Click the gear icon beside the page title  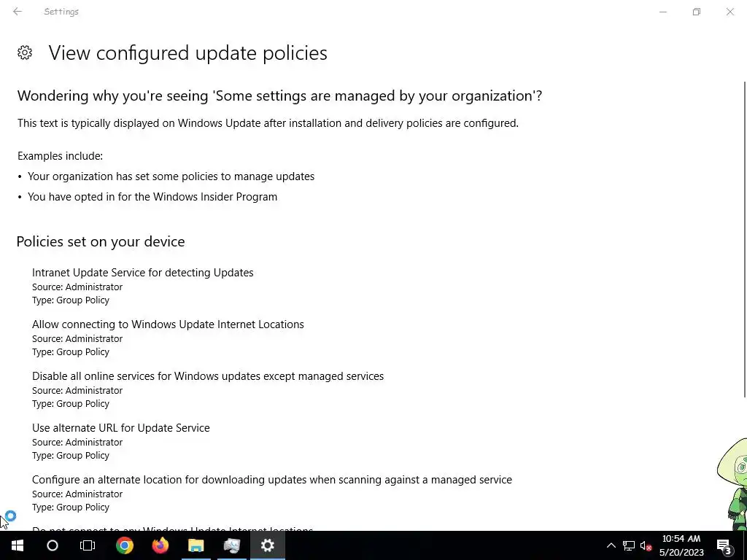click(25, 52)
